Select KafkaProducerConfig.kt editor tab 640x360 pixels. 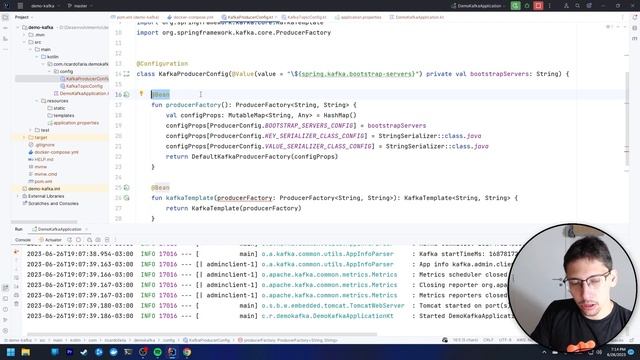point(249,18)
